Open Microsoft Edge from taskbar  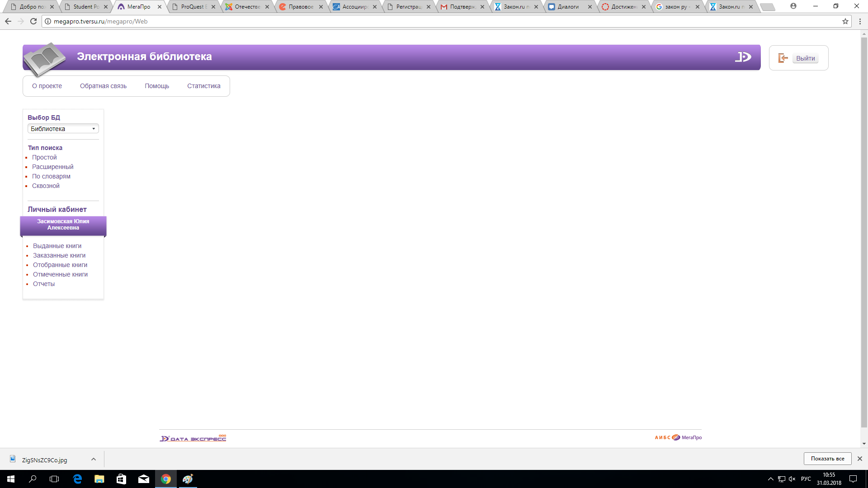pyautogui.click(x=77, y=479)
